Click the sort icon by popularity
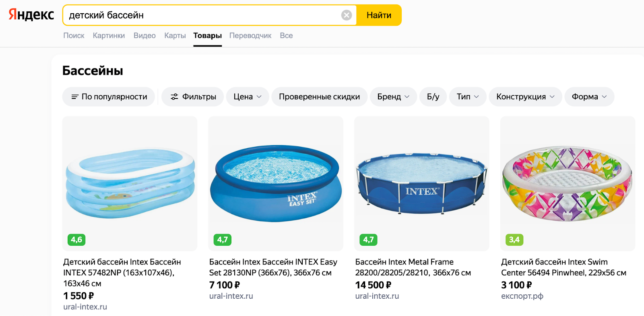644x316 pixels. click(x=74, y=97)
